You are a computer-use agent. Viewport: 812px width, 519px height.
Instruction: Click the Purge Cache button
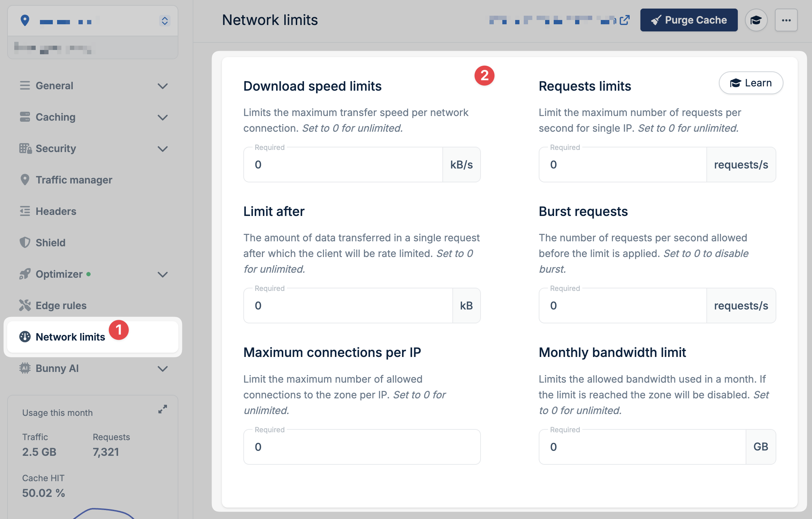[x=689, y=20]
